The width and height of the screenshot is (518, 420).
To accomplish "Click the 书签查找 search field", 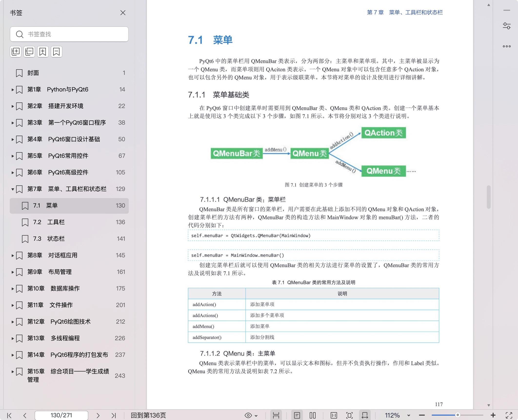I will pyautogui.click(x=69, y=34).
